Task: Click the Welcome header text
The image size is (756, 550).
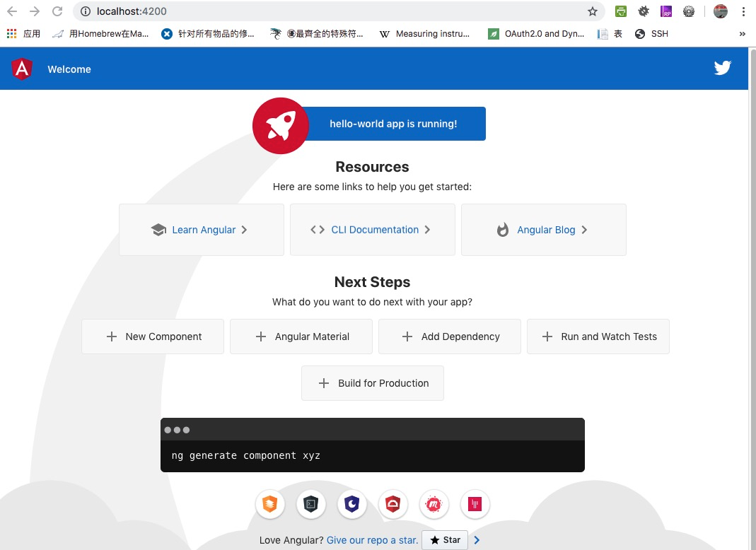Action: 69,69
